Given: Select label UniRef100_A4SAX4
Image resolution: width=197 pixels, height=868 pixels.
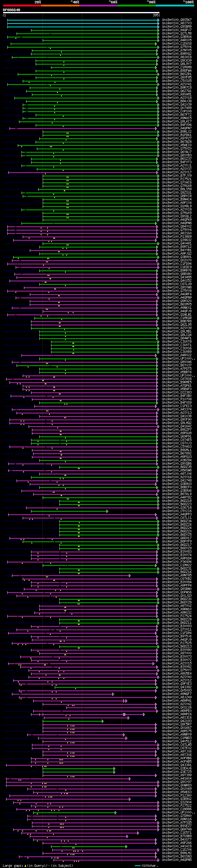Looking at the screenshot, I should 177,779.
